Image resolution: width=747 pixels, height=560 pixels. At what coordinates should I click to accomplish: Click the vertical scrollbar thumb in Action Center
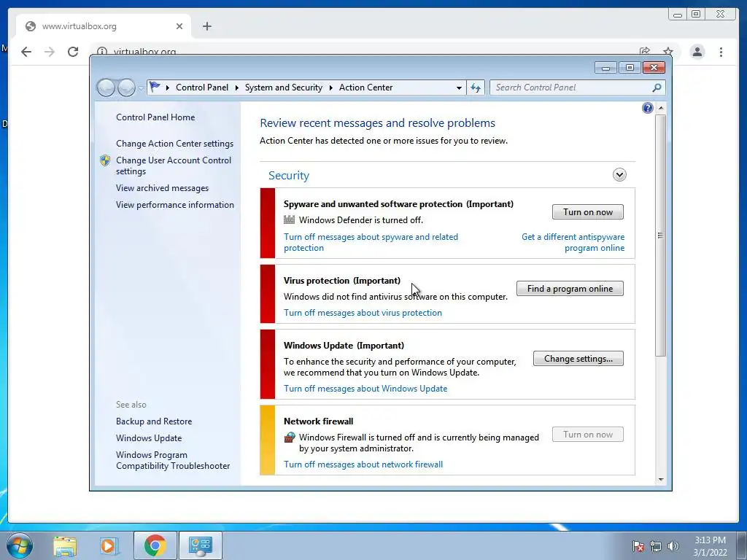click(x=660, y=236)
